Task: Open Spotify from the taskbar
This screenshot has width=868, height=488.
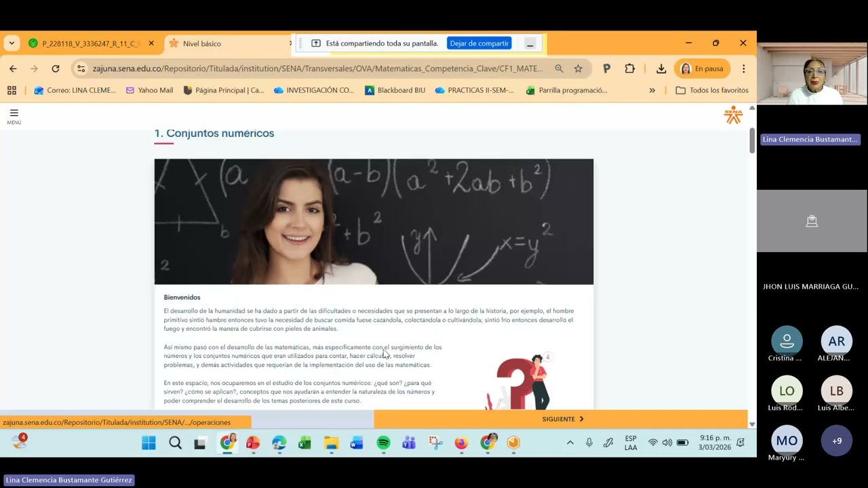Action: pyautogui.click(x=383, y=443)
